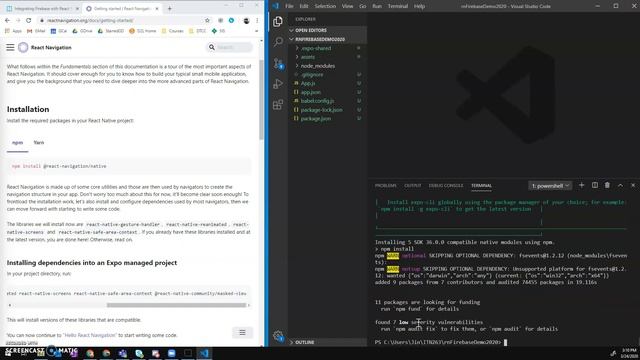Open a new Chrome tab
This screenshot has width=640, height=360.
click(169, 8)
